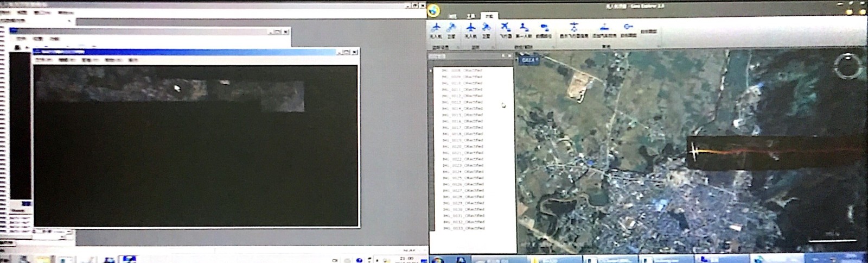Select the aircraft flight-route ribbon icon
This screenshot has height=263, width=868.
(505, 28)
